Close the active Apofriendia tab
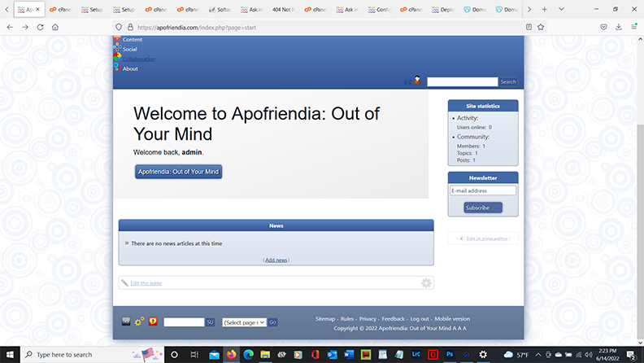 coord(37,9)
